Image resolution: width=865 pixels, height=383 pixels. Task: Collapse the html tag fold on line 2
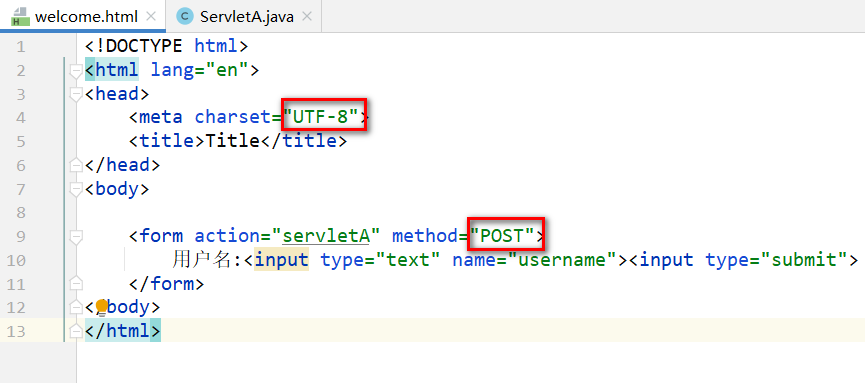click(x=76, y=71)
